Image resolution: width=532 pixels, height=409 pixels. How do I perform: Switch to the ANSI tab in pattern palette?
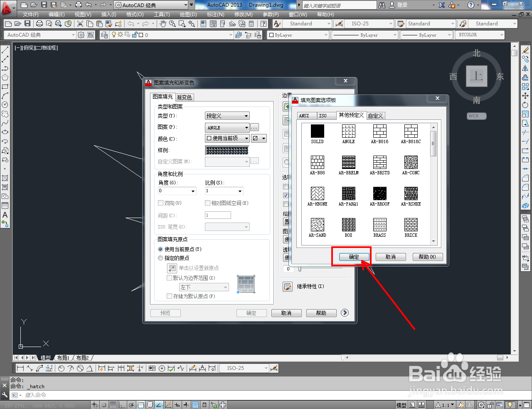pyautogui.click(x=307, y=116)
